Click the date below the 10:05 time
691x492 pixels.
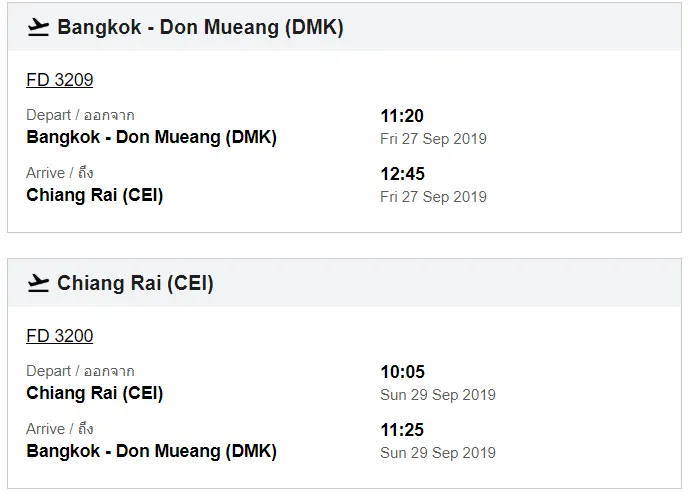pos(437,395)
